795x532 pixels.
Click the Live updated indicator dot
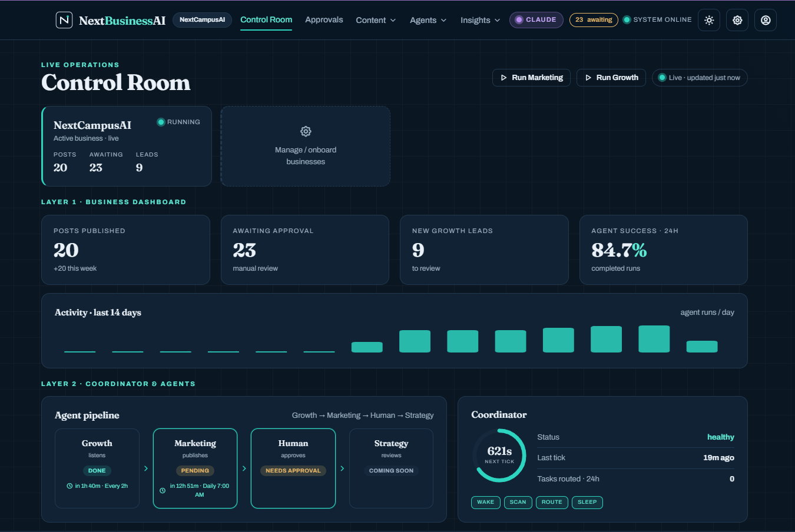[662, 78]
